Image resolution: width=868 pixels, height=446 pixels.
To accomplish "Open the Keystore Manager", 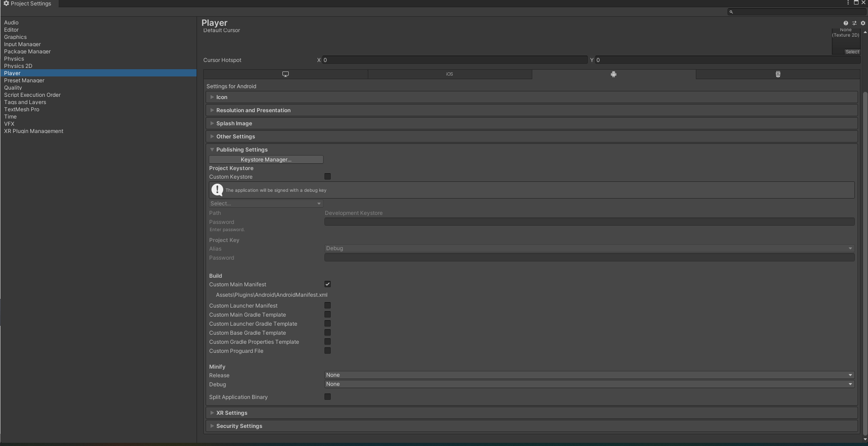I will (266, 160).
